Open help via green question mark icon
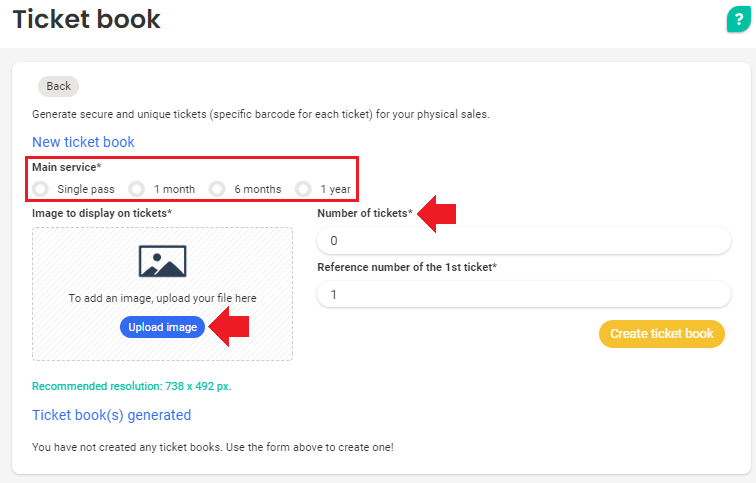Image resolution: width=756 pixels, height=483 pixels. click(737, 20)
